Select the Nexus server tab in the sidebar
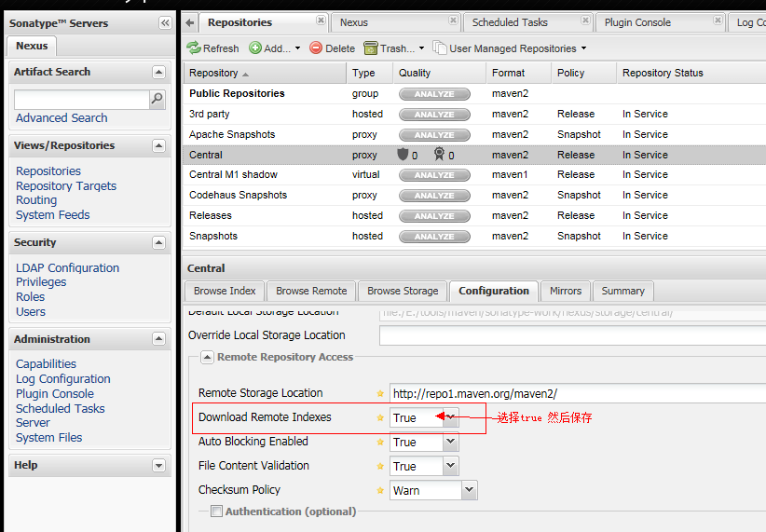The image size is (766, 532). click(32, 46)
